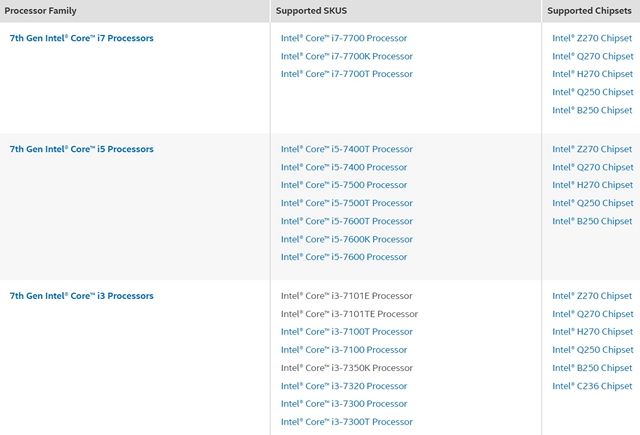
Task: Click the Core i5-7600K Processor link
Action: [x=346, y=239]
